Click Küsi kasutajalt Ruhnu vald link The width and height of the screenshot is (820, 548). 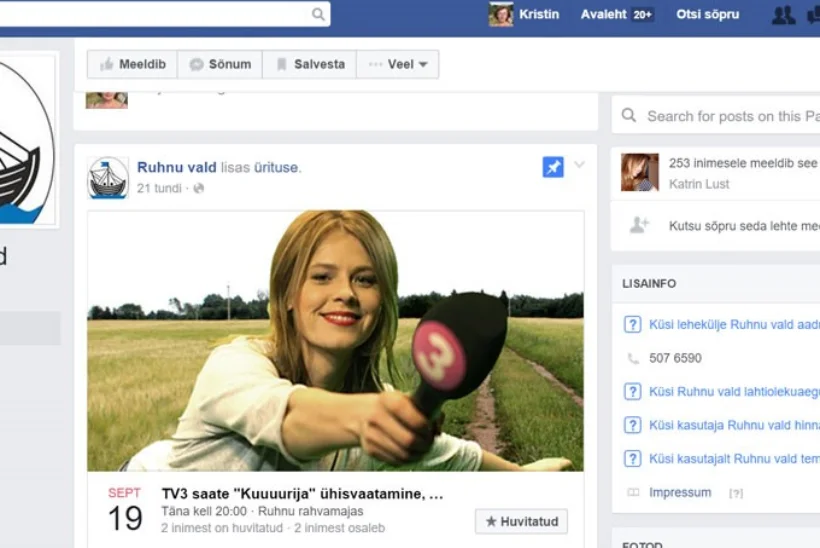pyautogui.click(x=734, y=459)
